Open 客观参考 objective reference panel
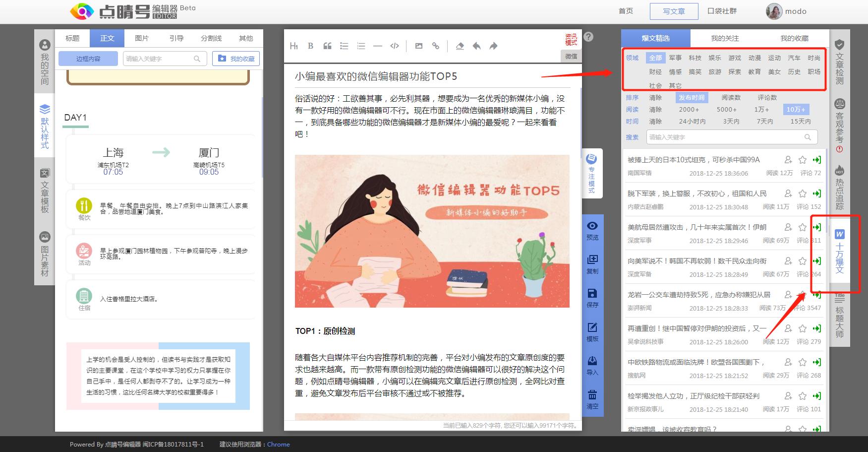 [839, 126]
